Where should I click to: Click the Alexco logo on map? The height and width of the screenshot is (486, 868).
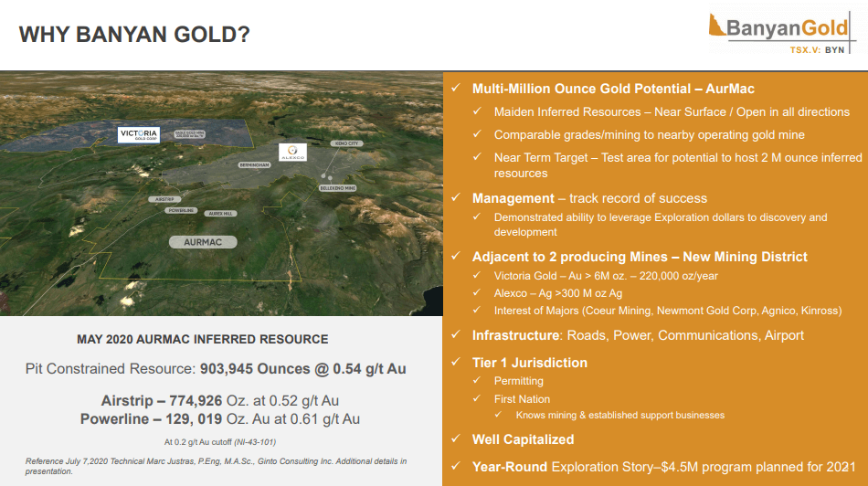[x=292, y=152]
